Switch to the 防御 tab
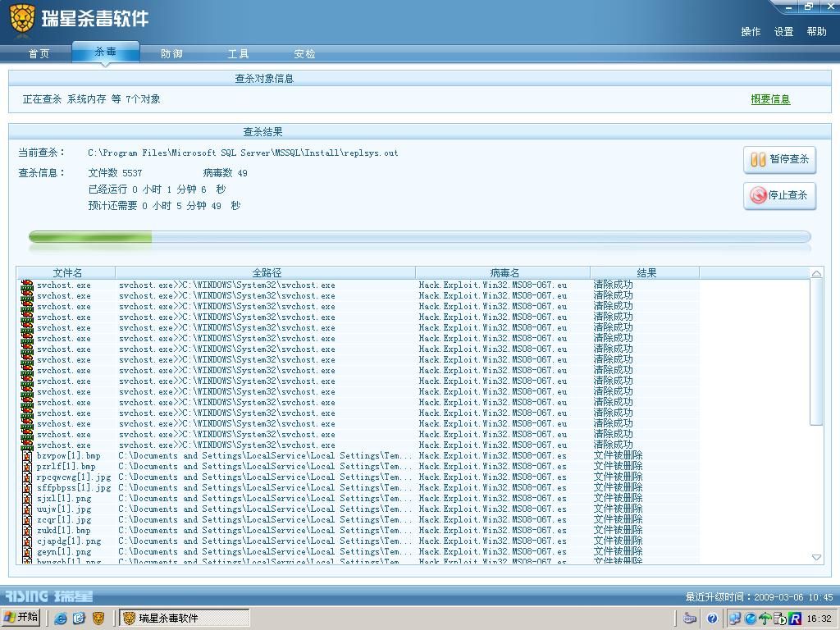 [x=171, y=53]
